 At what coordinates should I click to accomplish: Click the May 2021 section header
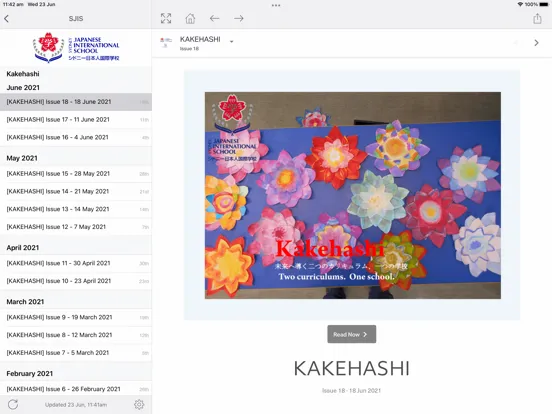click(x=22, y=158)
